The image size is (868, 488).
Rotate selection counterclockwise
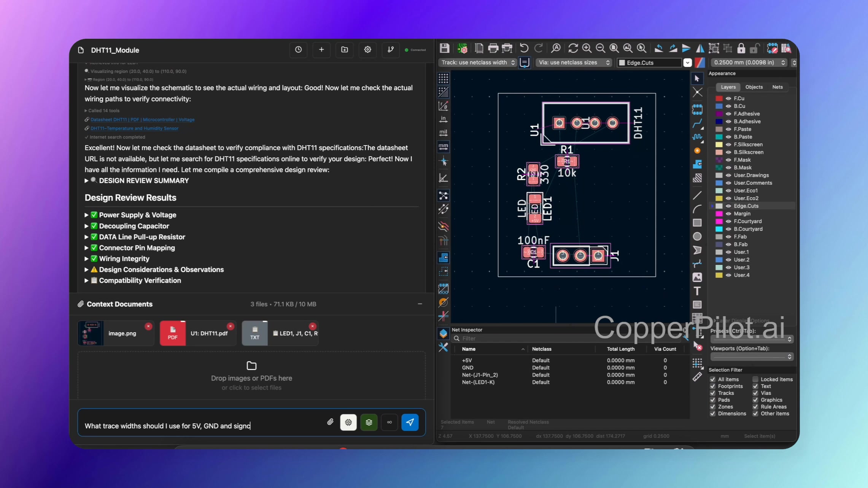(659, 48)
